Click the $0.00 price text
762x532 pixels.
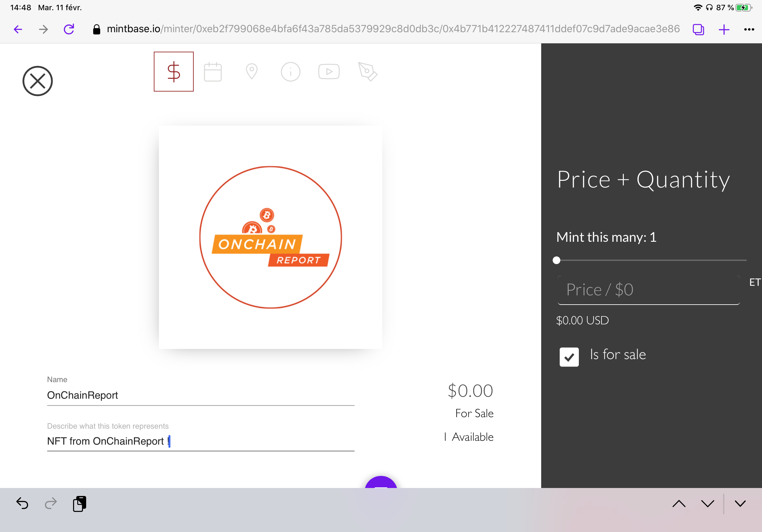[470, 391]
